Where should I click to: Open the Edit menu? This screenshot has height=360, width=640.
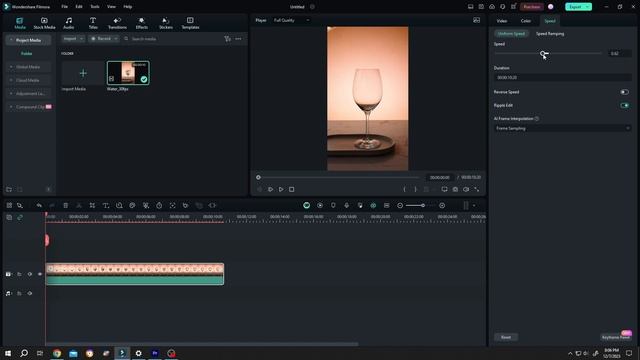point(79,7)
